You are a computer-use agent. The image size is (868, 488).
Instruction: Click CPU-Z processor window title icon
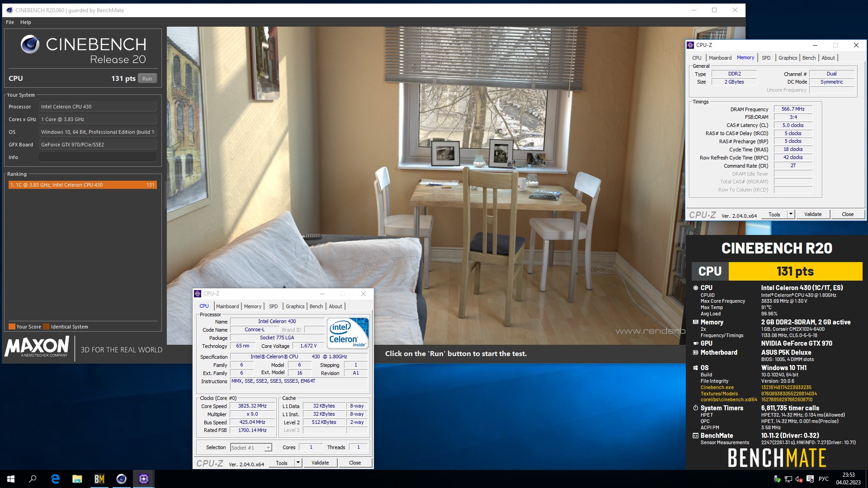[198, 294]
